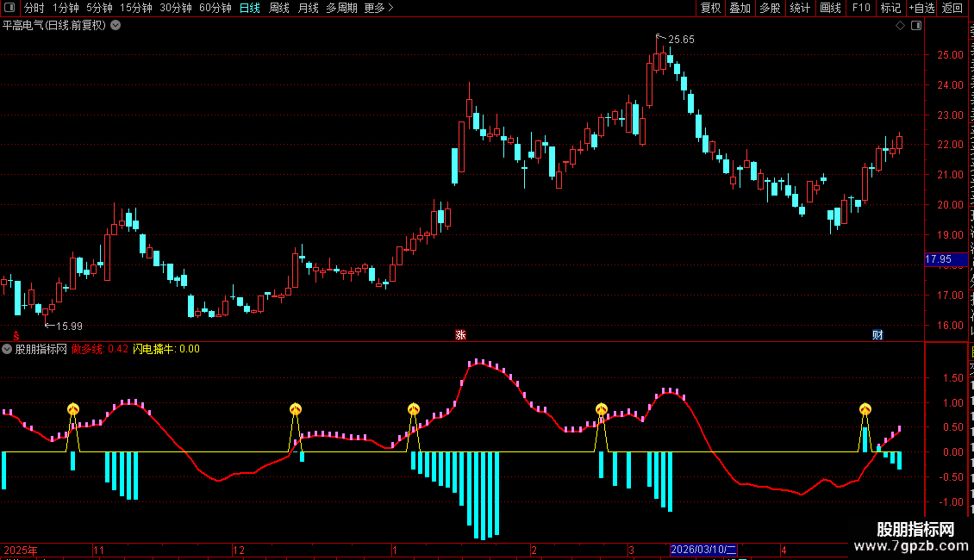The height and width of the screenshot is (560, 974).
Task: Switch to the 分时 intraday view
Action: tap(34, 8)
